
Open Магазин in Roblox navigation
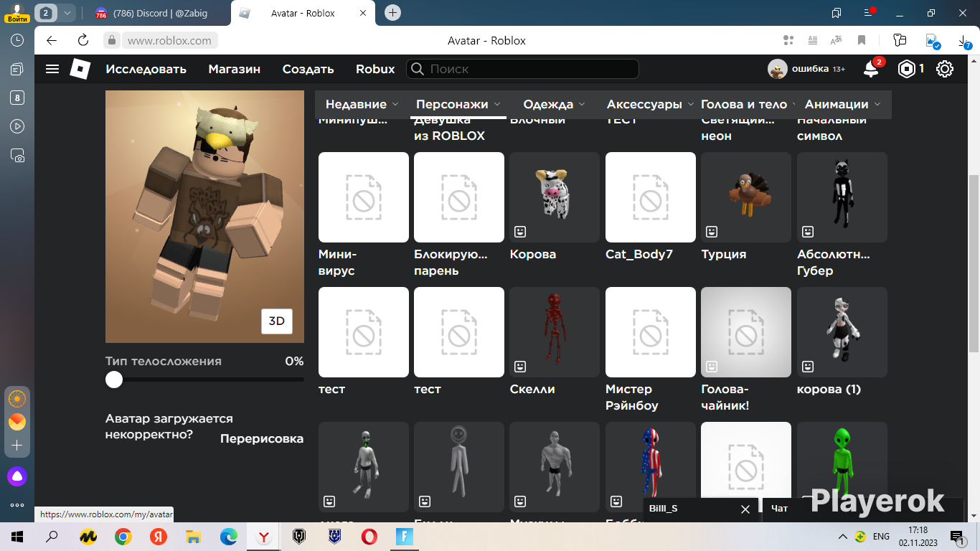click(234, 69)
